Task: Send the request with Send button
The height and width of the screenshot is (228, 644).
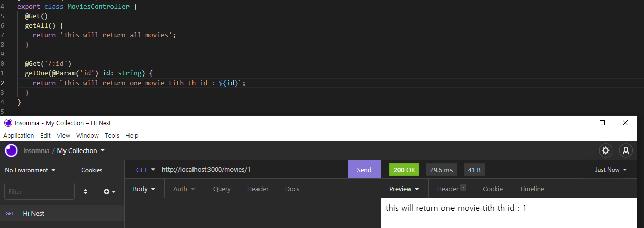Action: coord(364,170)
